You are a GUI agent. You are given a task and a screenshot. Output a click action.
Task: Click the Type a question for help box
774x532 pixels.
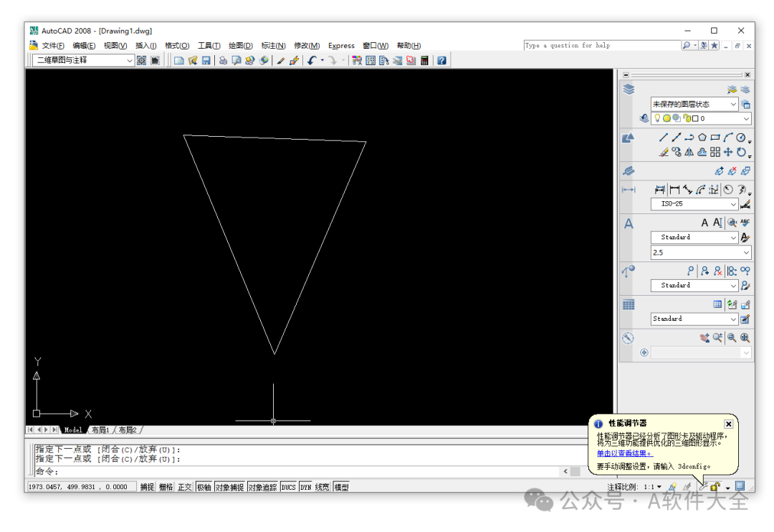(602, 45)
